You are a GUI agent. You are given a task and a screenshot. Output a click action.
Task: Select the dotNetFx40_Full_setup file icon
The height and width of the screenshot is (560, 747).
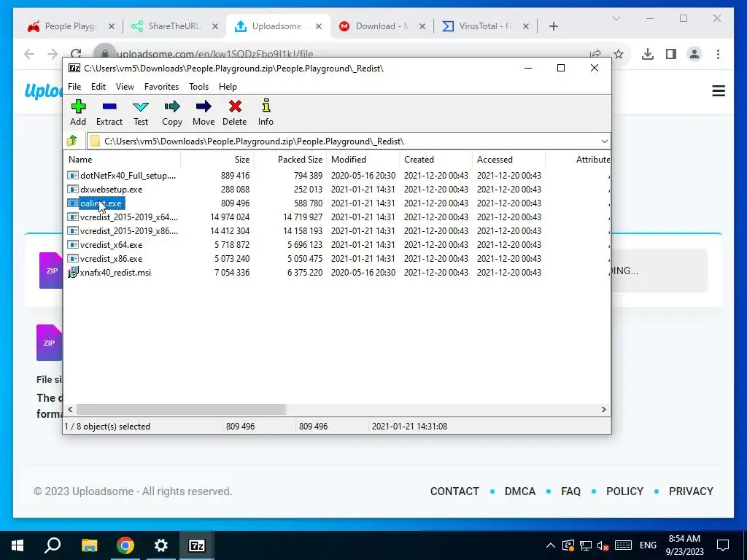click(72, 176)
